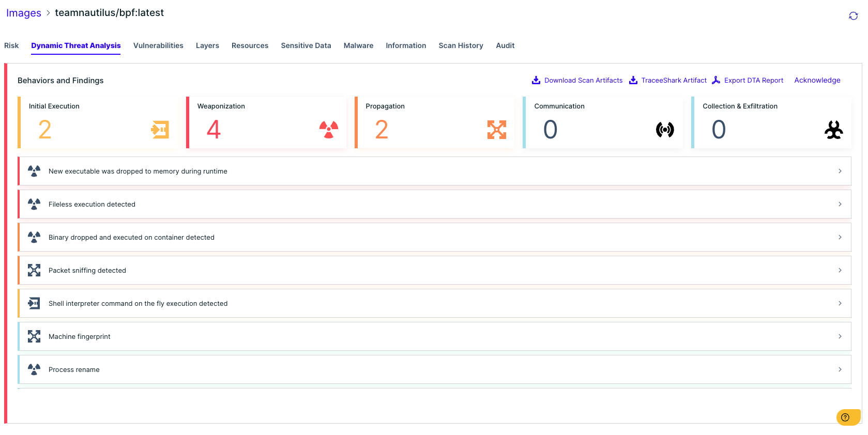Click the Initial Execution arrow icon

click(x=160, y=129)
